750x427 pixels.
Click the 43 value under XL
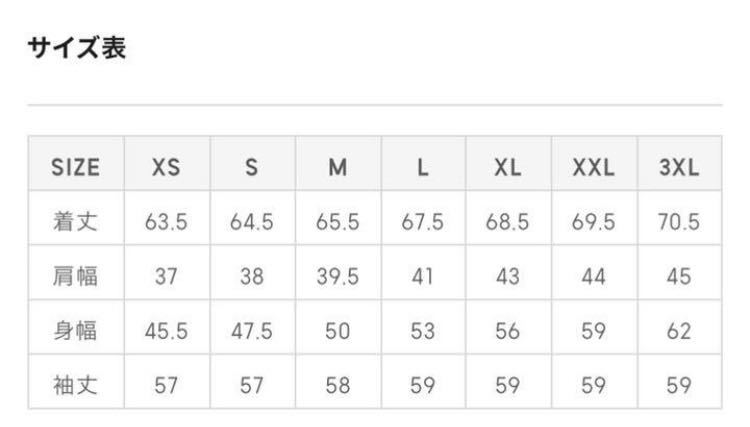[508, 276]
